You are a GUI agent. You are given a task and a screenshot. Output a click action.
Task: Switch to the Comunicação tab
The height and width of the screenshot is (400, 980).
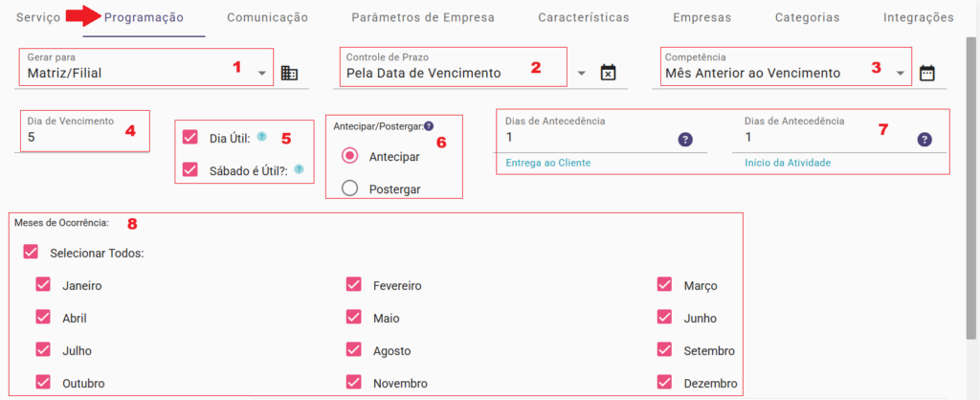(268, 17)
